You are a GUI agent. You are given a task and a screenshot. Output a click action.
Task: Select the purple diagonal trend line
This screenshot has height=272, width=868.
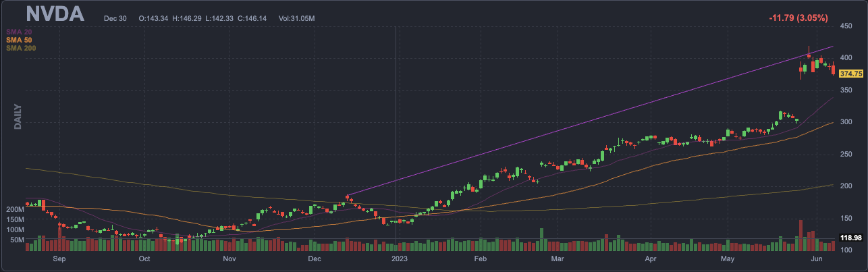point(590,121)
